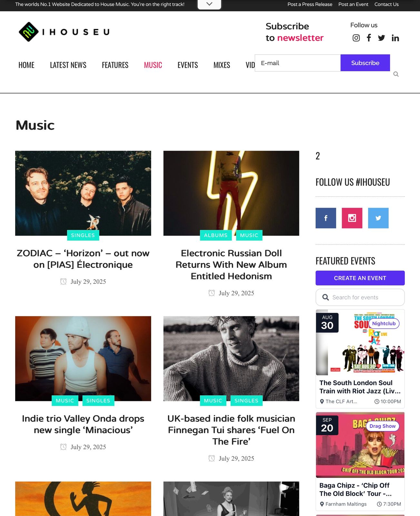Visit the Twitter icon in the header
The width and height of the screenshot is (420, 516).
381,38
